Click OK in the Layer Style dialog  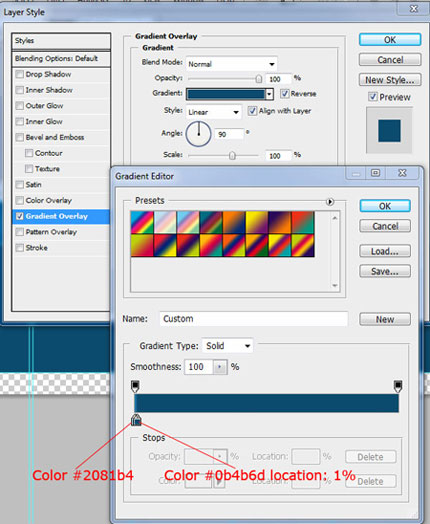(x=390, y=40)
